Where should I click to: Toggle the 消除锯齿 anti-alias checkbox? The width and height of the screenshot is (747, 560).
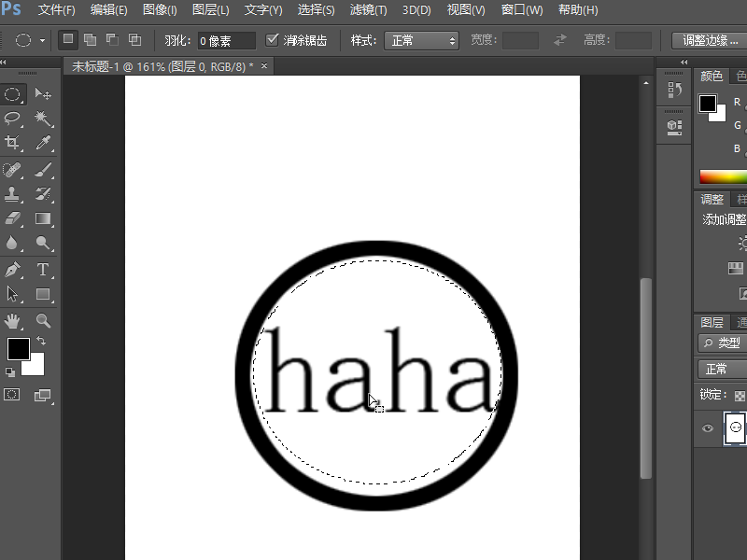coord(273,40)
